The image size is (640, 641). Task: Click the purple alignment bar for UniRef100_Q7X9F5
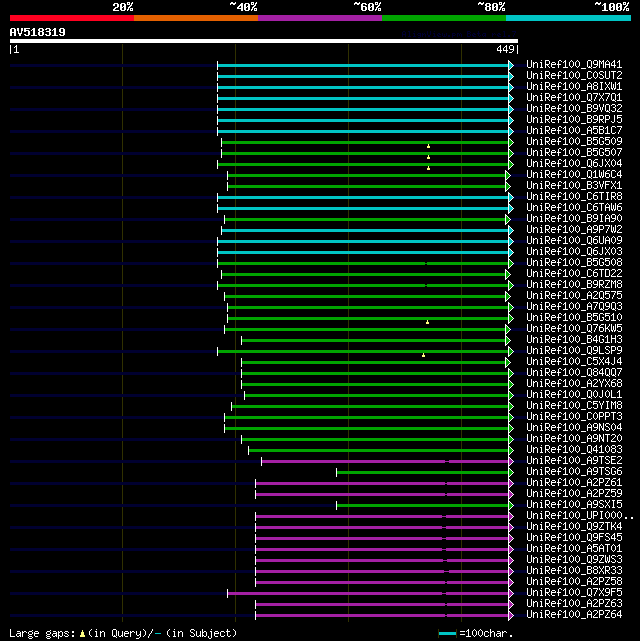click(368, 593)
